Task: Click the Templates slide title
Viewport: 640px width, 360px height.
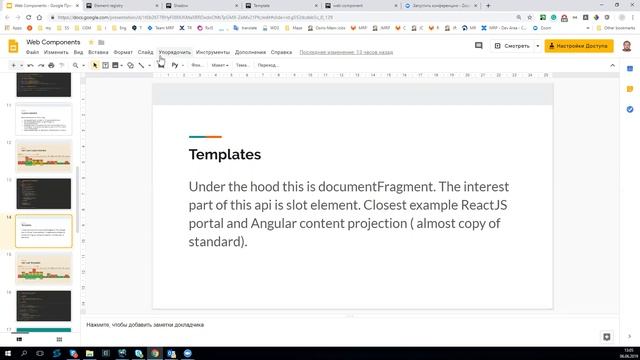Action: 225,155
